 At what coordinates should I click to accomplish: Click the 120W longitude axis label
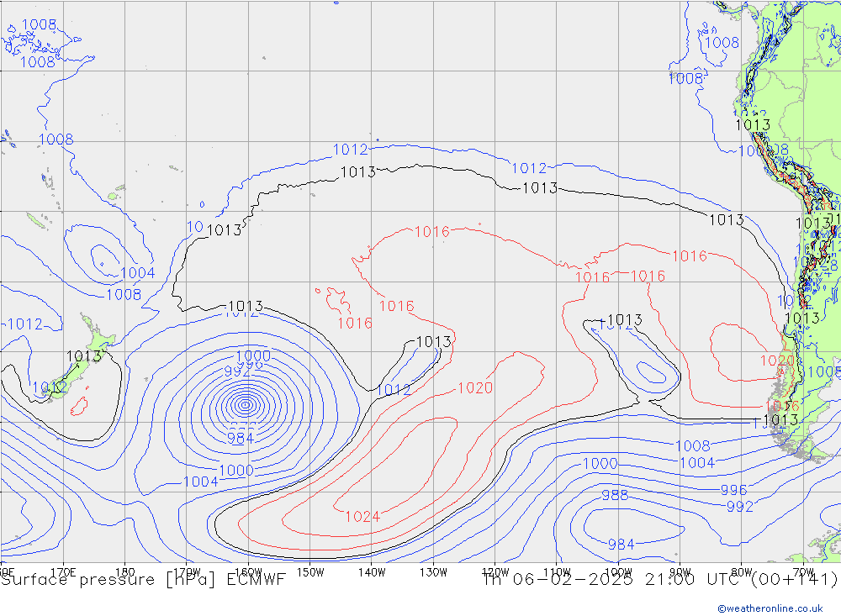tap(495, 571)
